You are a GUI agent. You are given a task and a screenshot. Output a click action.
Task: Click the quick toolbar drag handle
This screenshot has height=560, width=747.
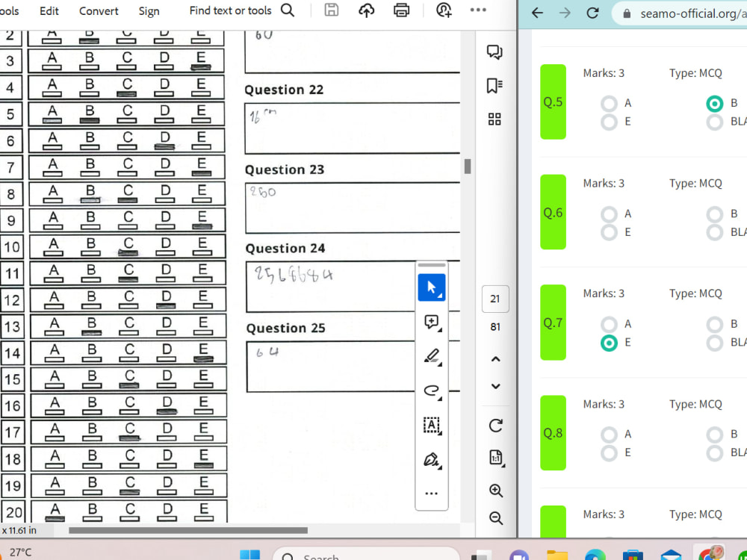pos(432,265)
